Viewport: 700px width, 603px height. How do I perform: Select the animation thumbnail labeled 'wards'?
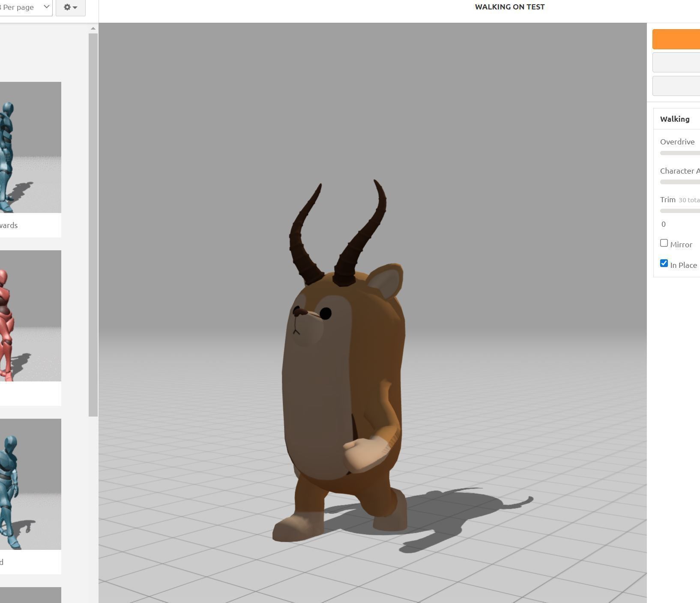[x=30, y=147]
